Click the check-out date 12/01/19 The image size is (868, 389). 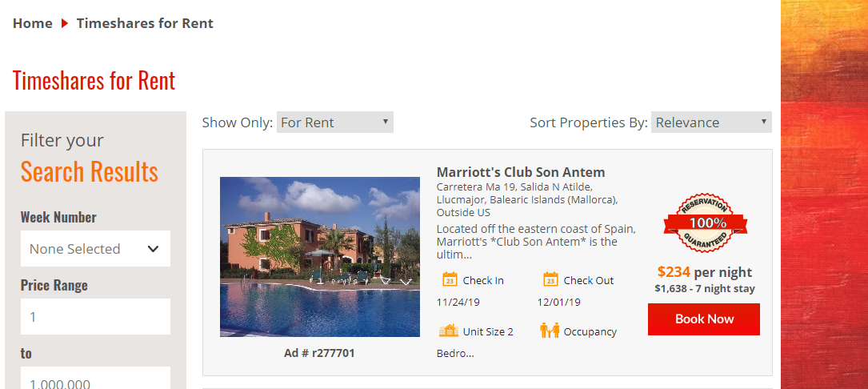click(559, 303)
